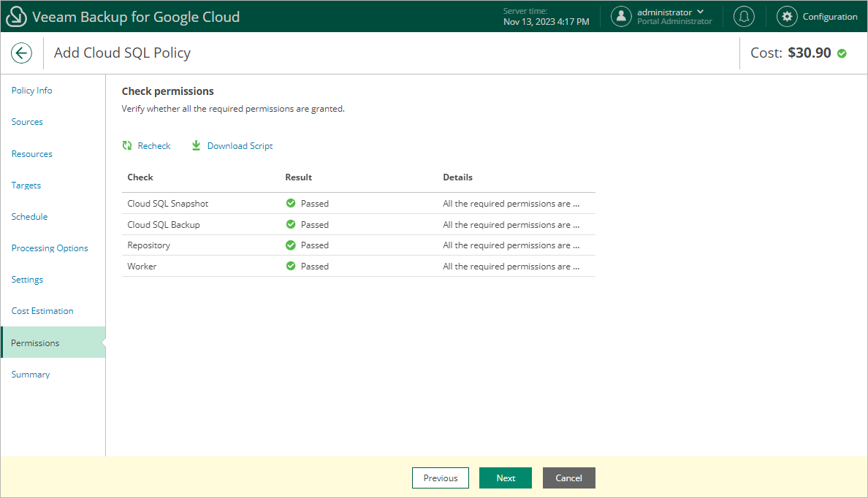Select the Cloud SQL Backup row name
The image size is (868, 498).
pyautogui.click(x=164, y=225)
